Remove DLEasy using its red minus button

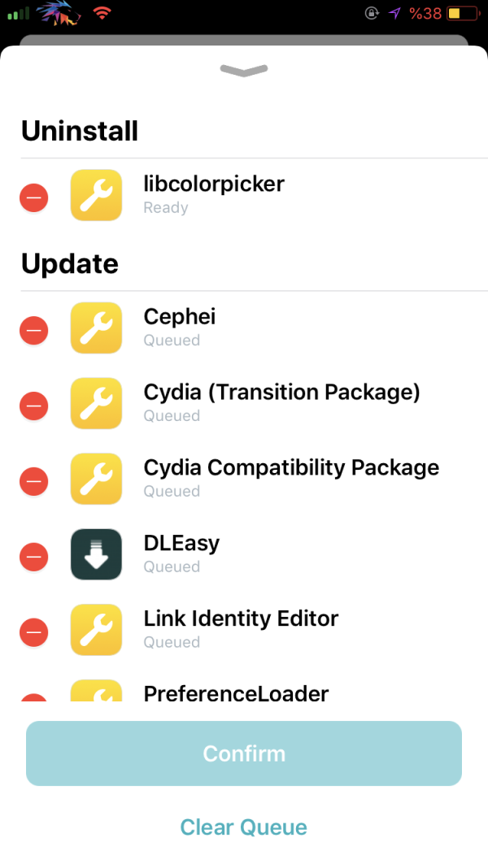point(33,557)
